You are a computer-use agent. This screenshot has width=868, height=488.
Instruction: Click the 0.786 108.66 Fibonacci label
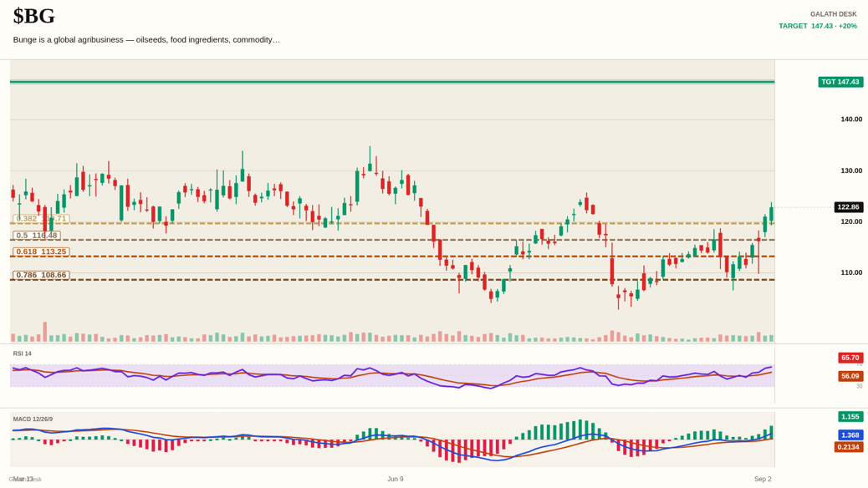click(x=41, y=275)
